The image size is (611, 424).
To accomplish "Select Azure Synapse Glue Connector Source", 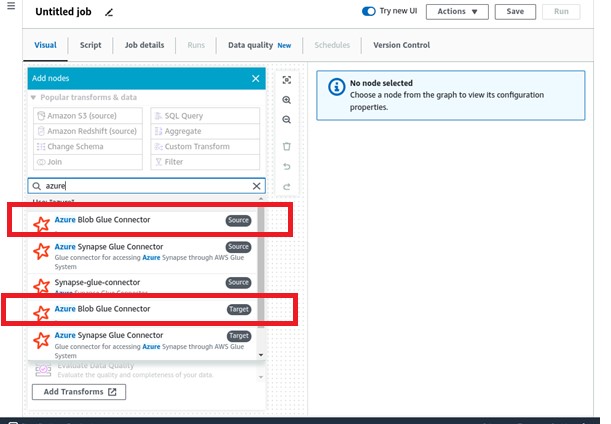I will click(x=143, y=256).
